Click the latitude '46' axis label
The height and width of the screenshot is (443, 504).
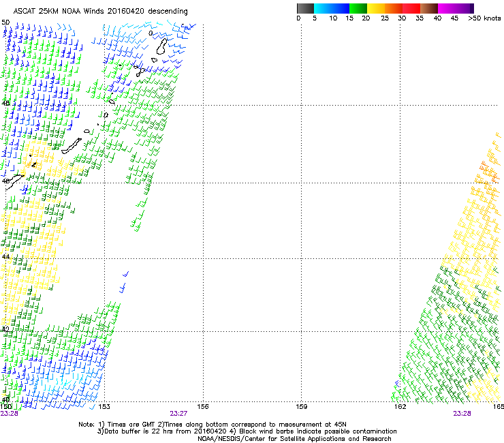point(5,181)
